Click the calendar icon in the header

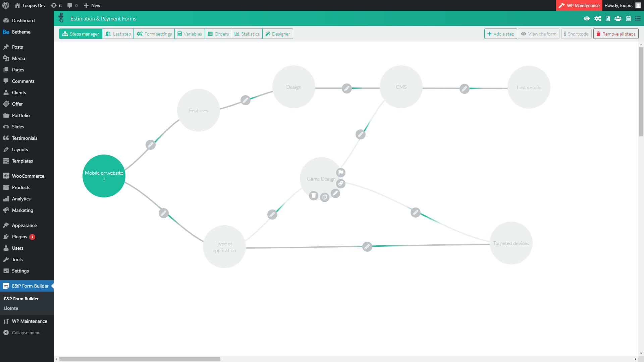pyautogui.click(x=628, y=18)
